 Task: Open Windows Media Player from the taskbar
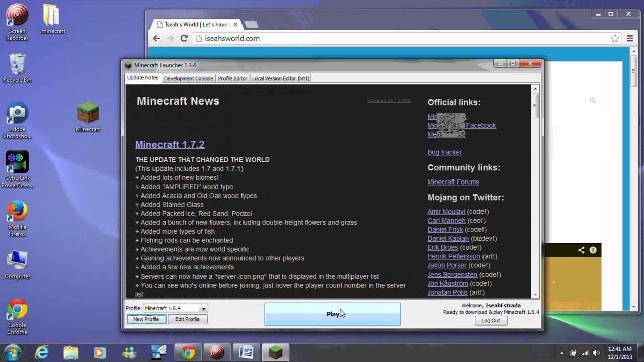tap(100, 353)
